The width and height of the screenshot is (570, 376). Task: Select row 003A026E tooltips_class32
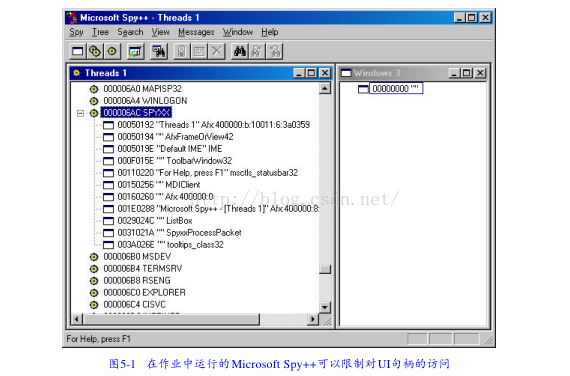[170, 245]
